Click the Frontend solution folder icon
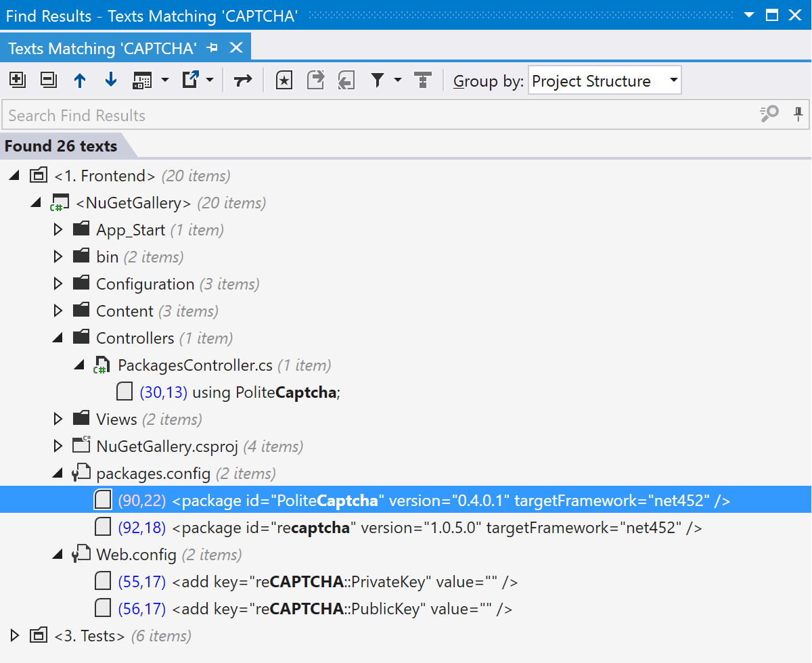Viewport: 812px width, 663px height. click(39, 176)
